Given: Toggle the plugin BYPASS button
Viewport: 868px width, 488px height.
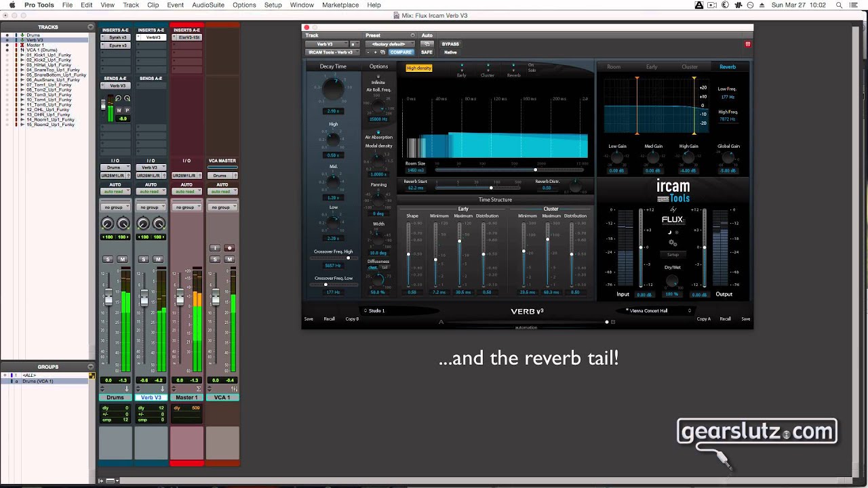Looking at the screenshot, I should pyautogui.click(x=450, y=44).
